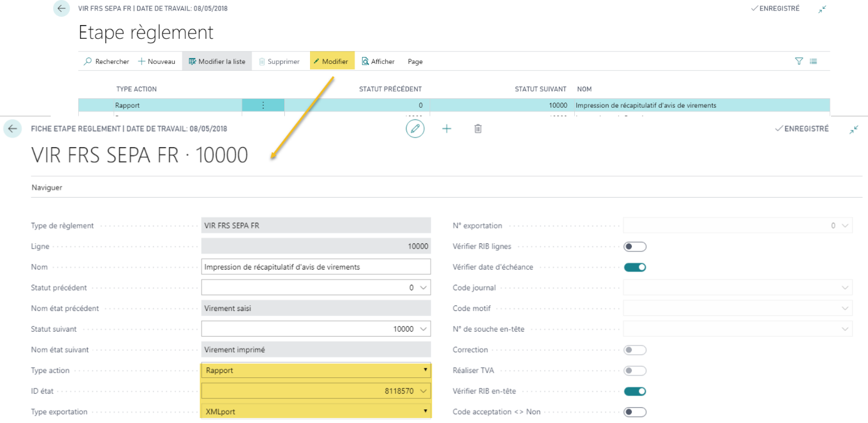Expand the Statut suivant dropdown
The height and width of the screenshot is (423, 868).
click(424, 329)
